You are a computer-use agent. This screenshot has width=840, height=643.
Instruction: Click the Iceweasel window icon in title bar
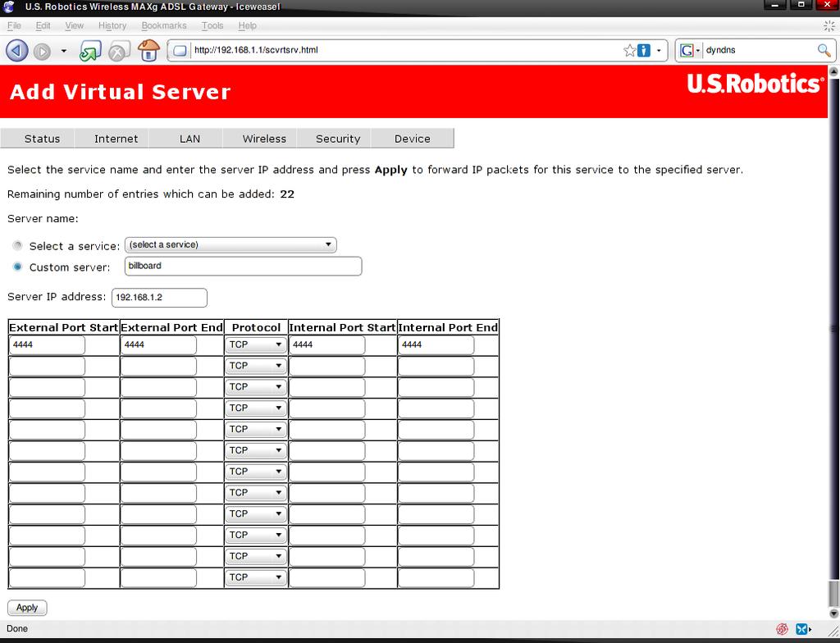click(x=8, y=7)
